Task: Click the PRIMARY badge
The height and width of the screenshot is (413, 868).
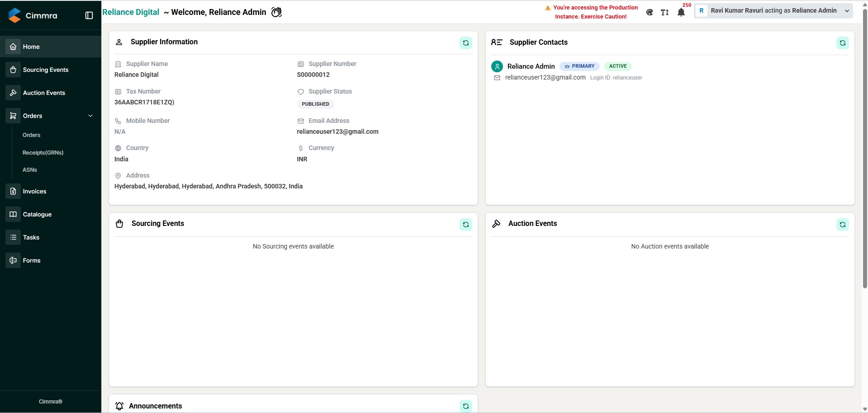Action: (579, 66)
